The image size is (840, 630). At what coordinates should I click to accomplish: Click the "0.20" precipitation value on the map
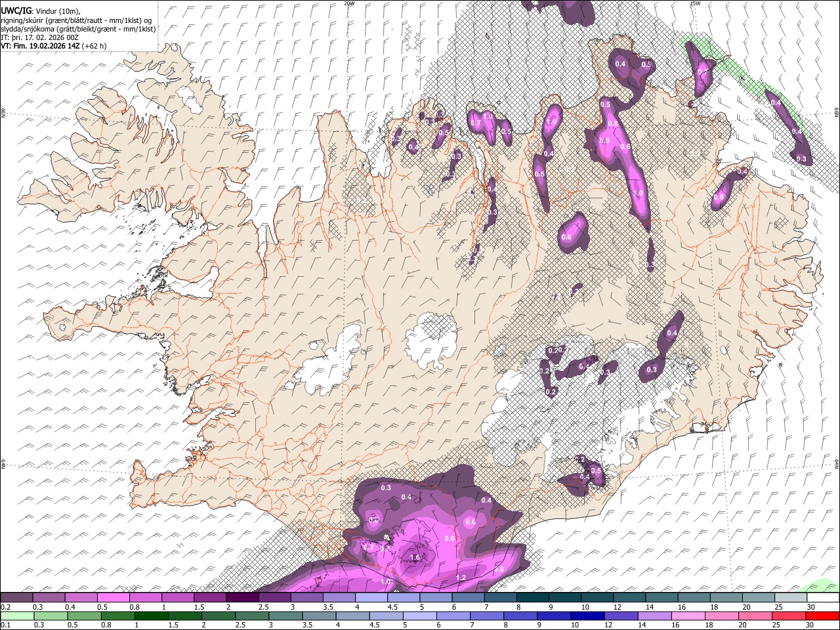click(x=556, y=350)
